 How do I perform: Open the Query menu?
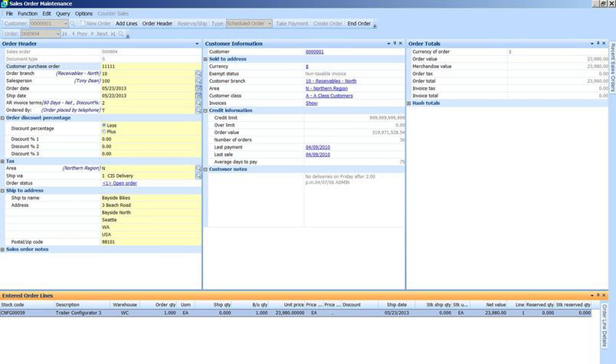pos(63,14)
